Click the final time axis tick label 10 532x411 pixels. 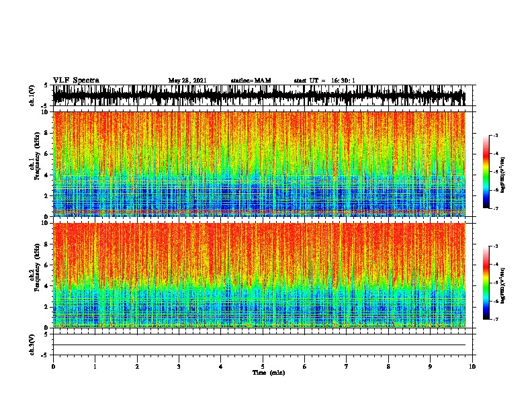coord(472,367)
